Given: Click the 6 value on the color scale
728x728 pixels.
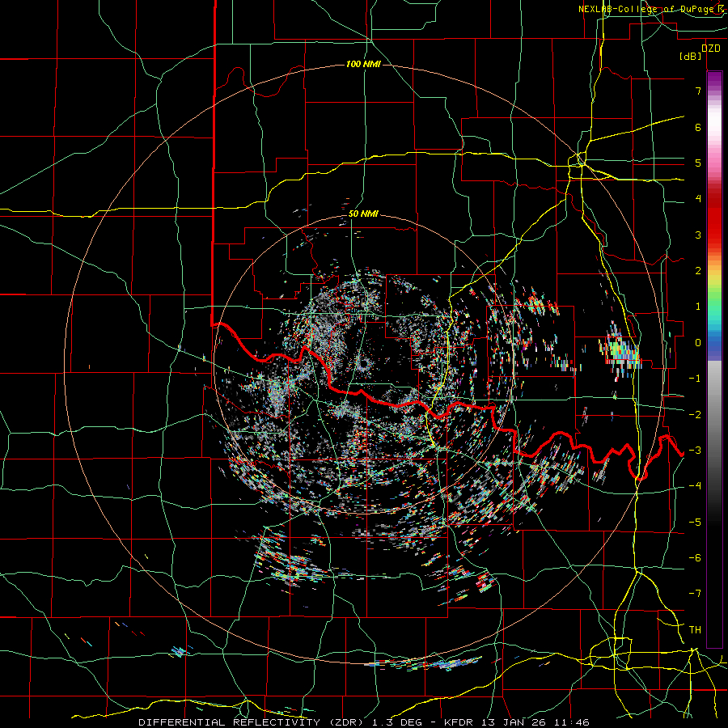Looking at the screenshot, I should click(698, 127).
